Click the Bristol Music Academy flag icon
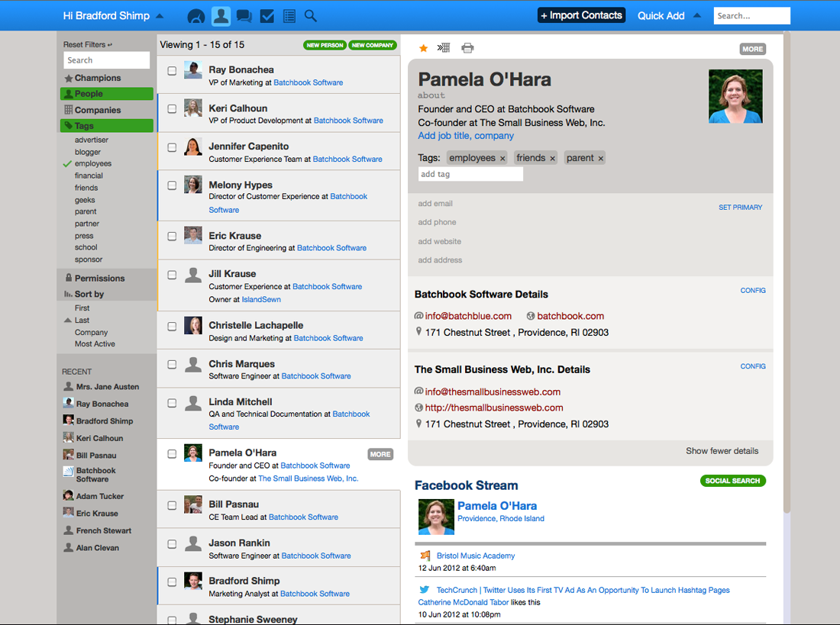The width and height of the screenshot is (840, 625). [x=425, y=556]
